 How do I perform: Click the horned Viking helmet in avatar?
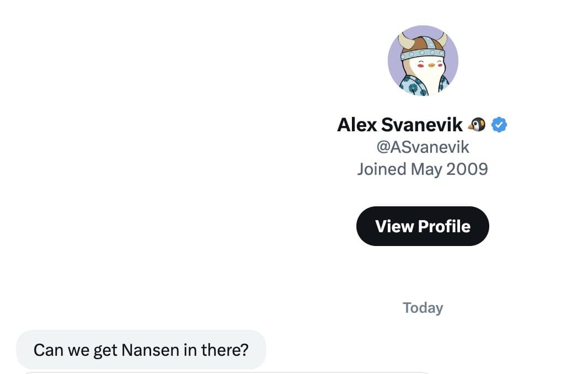423,45
